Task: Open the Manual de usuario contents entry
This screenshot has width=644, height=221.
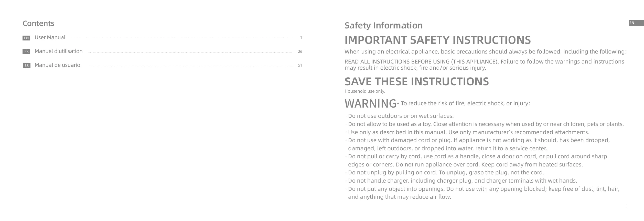Action: click(57, 65)
